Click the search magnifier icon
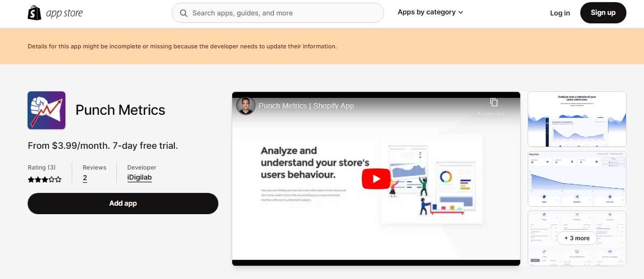Viewport: 644px width, 279px height. pyautogui.click(x=184, y=13)
